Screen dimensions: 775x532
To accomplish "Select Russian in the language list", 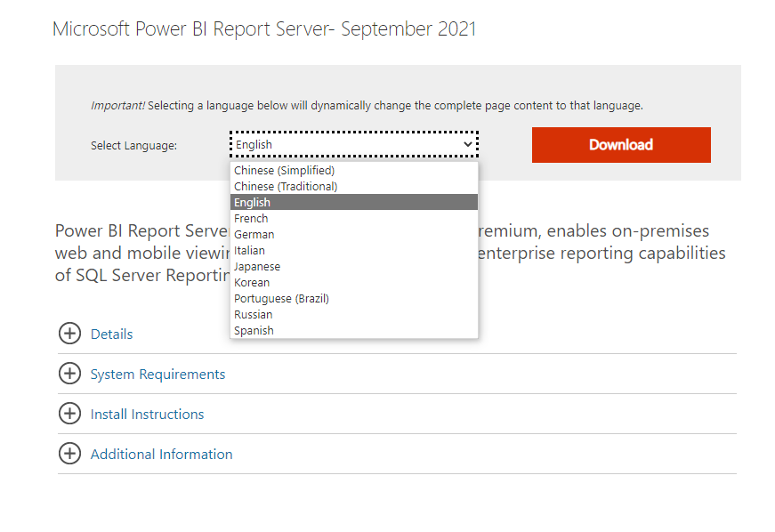I will click(354, 314).
